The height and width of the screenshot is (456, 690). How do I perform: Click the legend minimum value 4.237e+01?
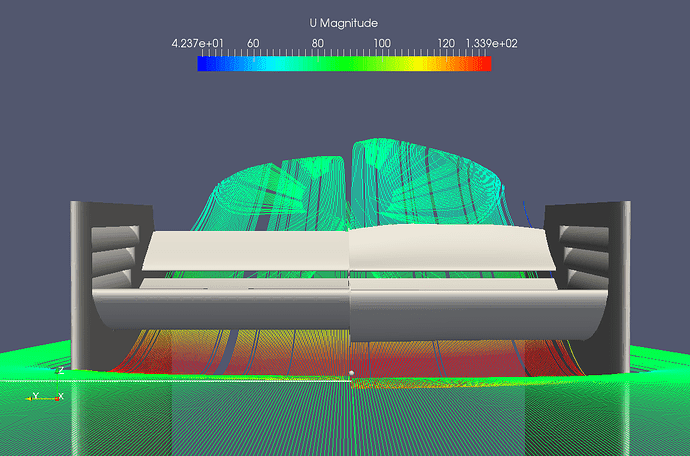(x=197, y=44)
